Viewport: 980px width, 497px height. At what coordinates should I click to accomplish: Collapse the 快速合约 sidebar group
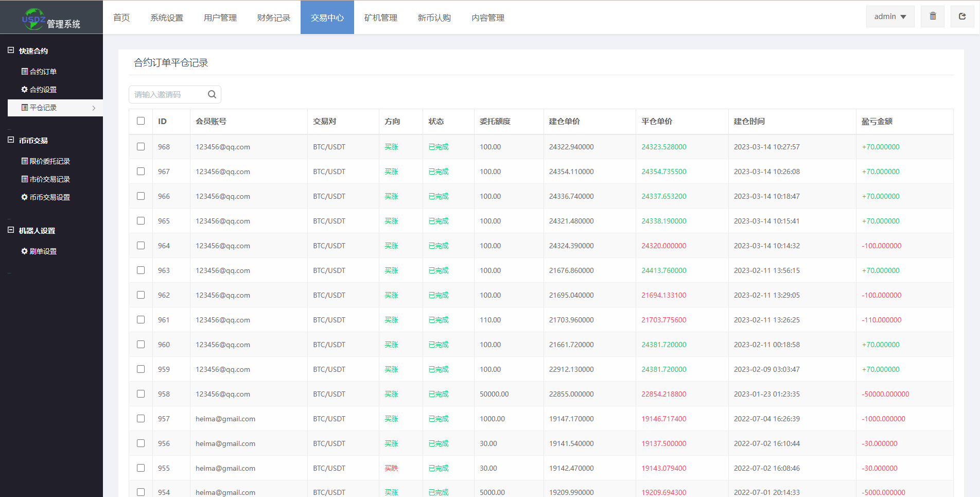(11, 50)
